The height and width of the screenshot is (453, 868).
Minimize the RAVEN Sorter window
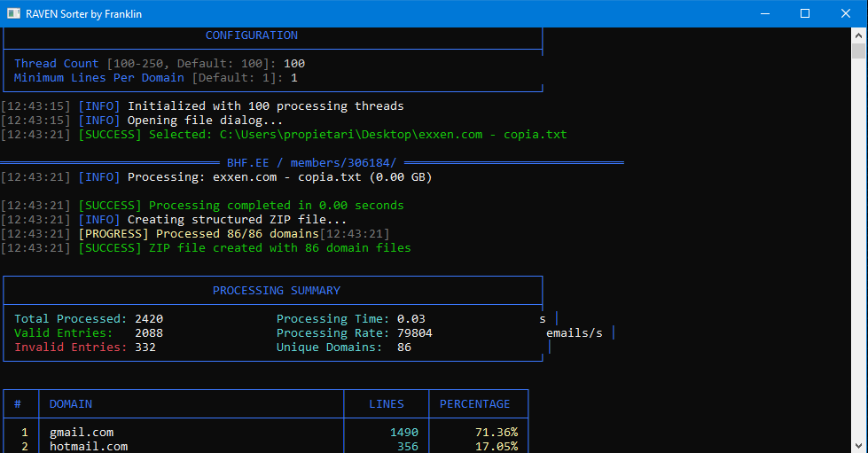pyautogui.click(x=765, y=13)
